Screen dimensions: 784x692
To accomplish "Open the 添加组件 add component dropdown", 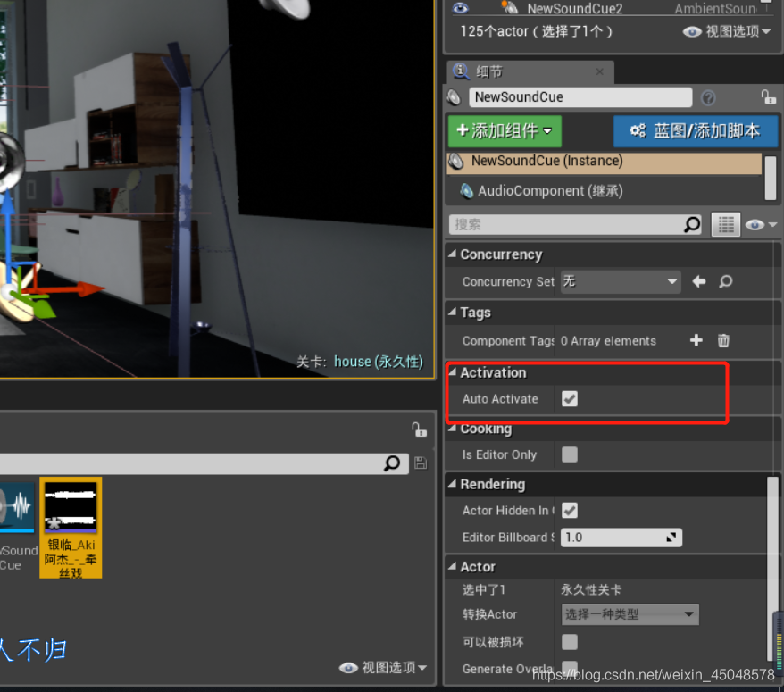I will click(505, 131).
